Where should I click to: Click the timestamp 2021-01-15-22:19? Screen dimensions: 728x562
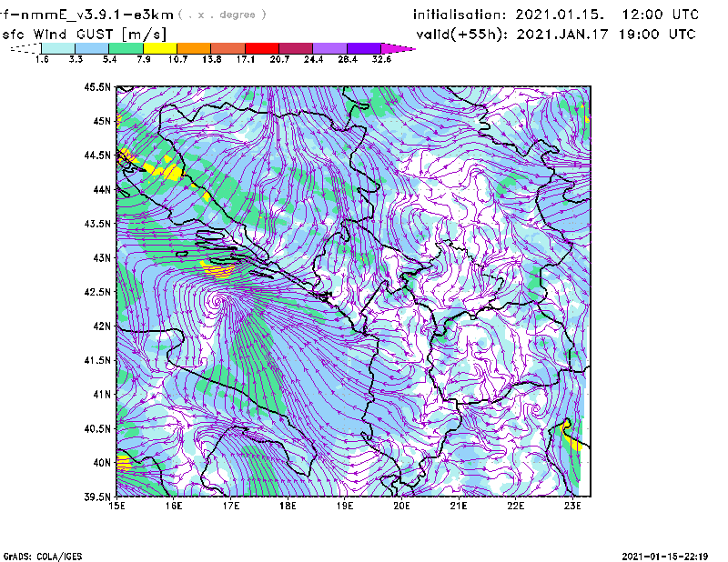click(x=665, y=557)
